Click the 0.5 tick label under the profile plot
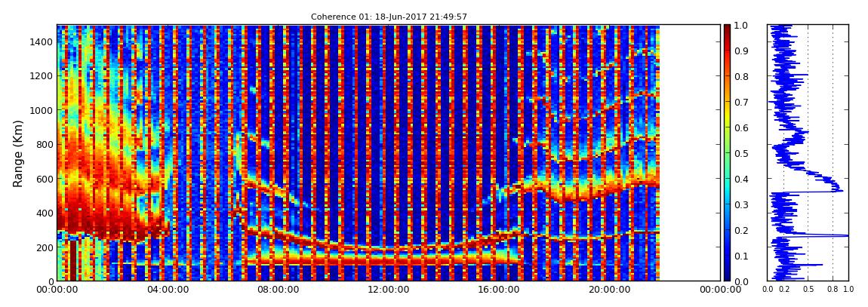This screenshot has height=307, width=868. tap(808, 290)
